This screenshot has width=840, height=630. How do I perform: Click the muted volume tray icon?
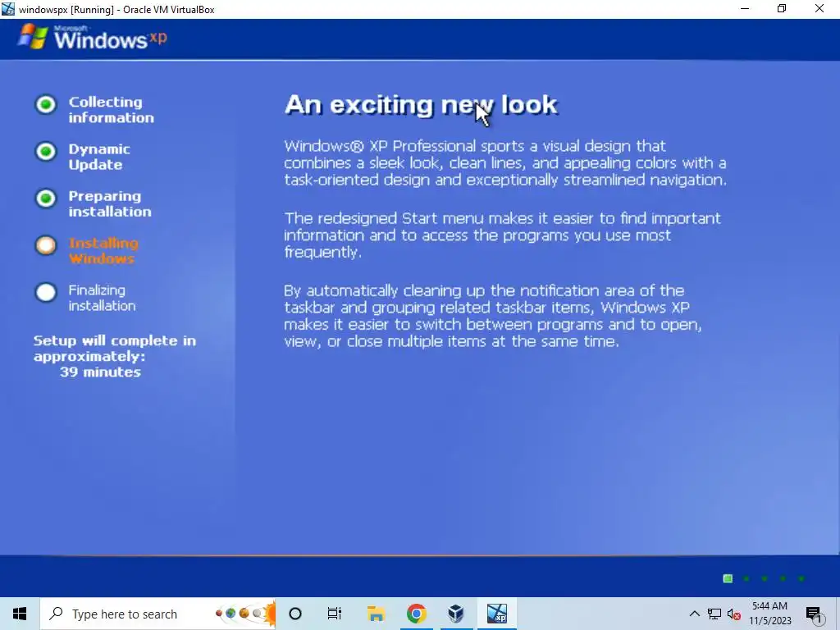[733, 614]
